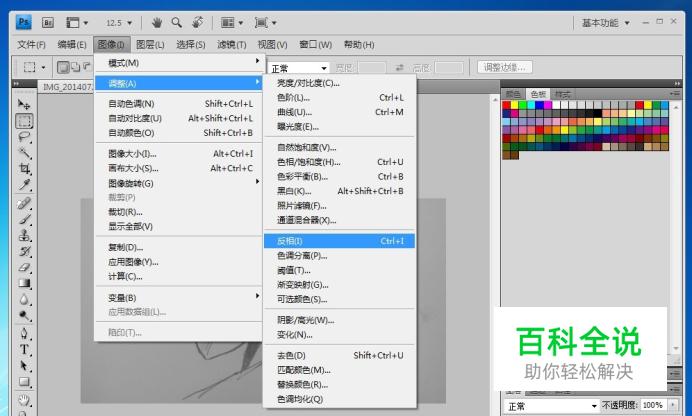Select the Magic Wand tool
Viewport: 692px width, 416px height.
coord(24,153)
